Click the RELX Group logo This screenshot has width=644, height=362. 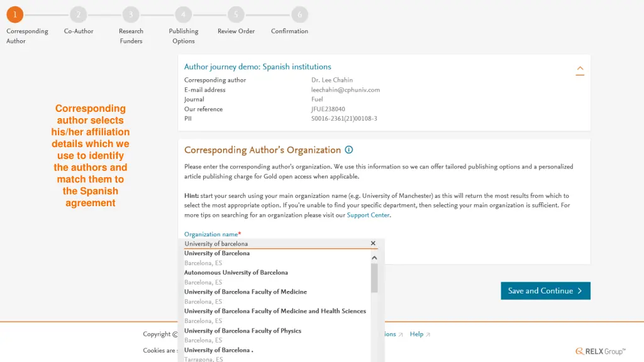tap(601, 351)
